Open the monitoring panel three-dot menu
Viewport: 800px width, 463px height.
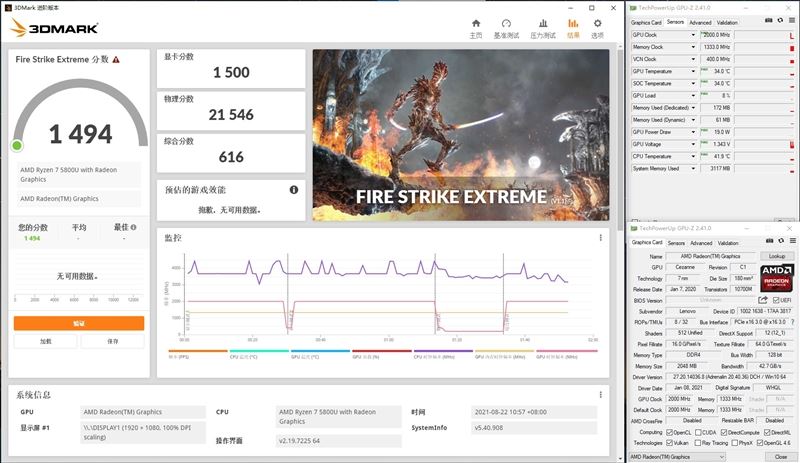(x=600, y=238)
